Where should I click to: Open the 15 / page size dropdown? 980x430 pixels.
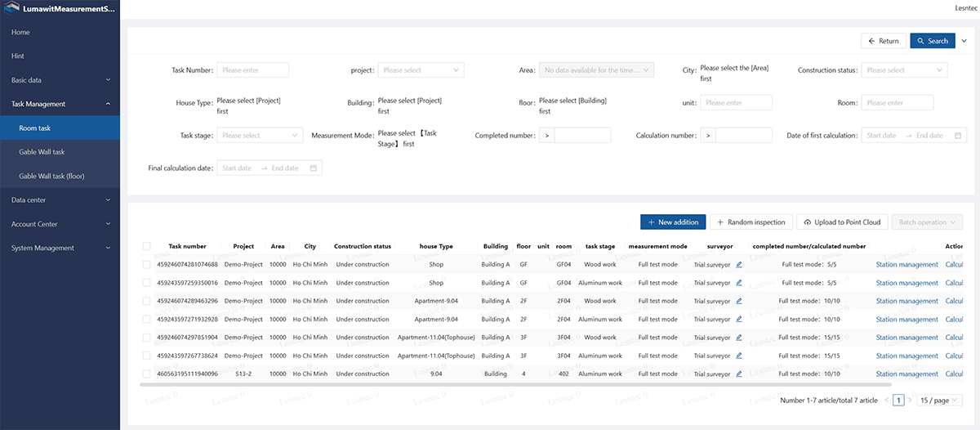click(x=939, y=401)
